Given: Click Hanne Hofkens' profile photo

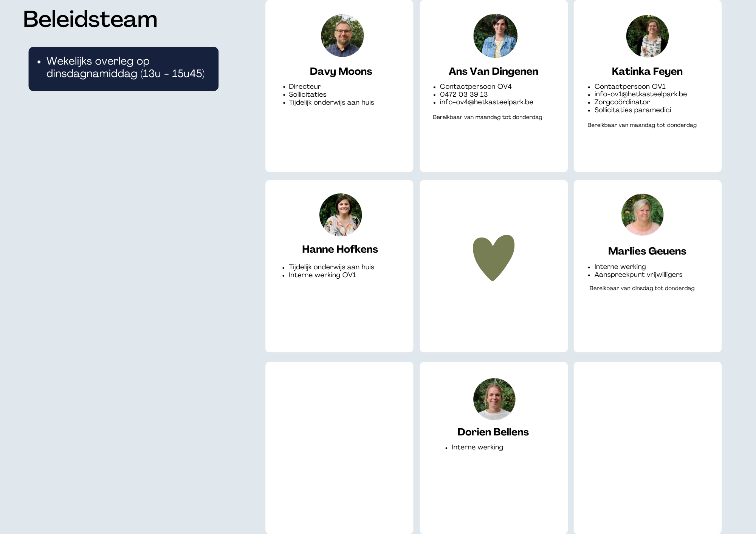Looking at the screenshot, I should click(x=340, y=215).
